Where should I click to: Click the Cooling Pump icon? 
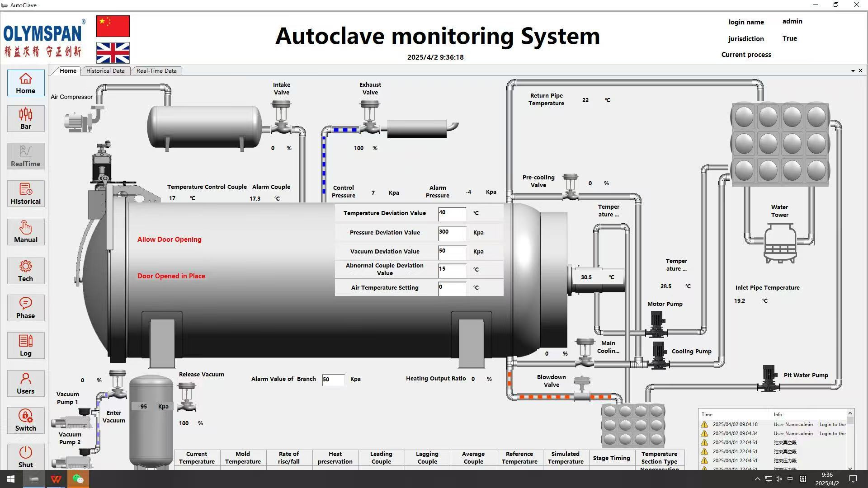(x=658, y=356)
